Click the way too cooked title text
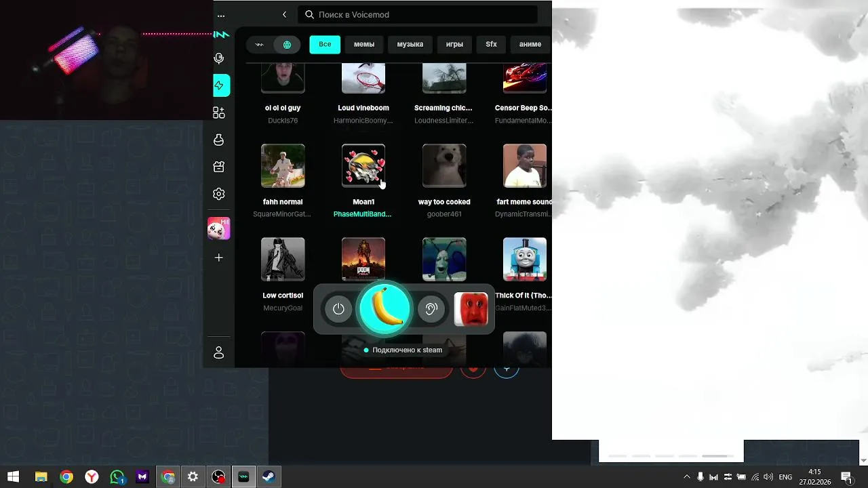Screen dimensions: 868x488 [x=444, y=202]
